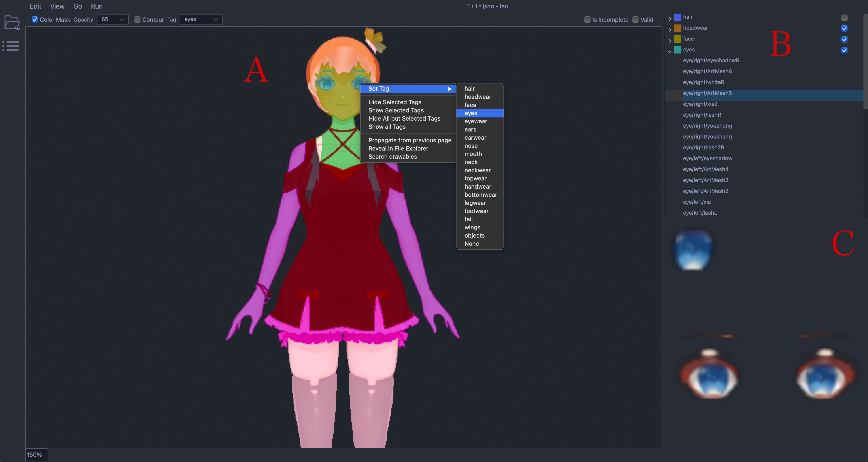Click the teal eyes color swatch
Viewport: 868px width, 462px height.
coord(677,50)
